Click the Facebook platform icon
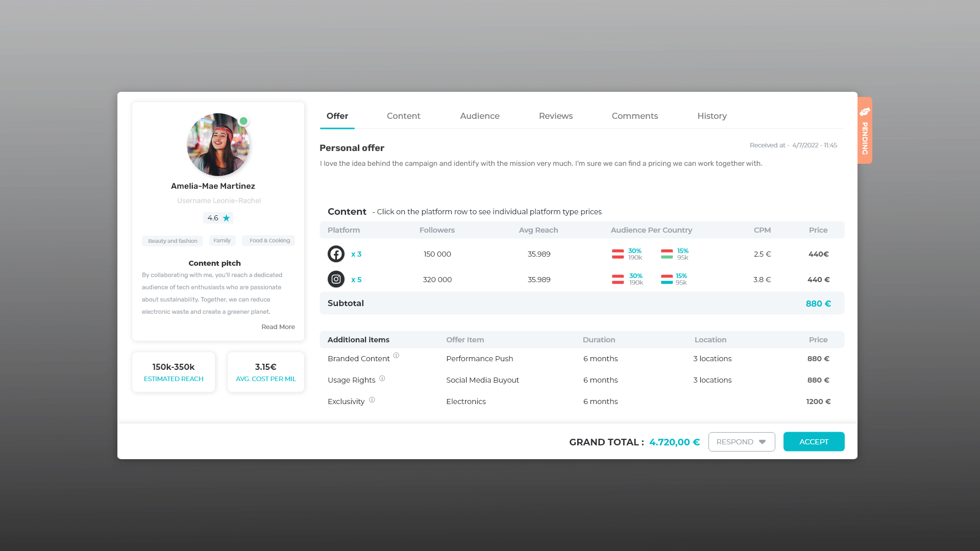 tap(336, 254)
